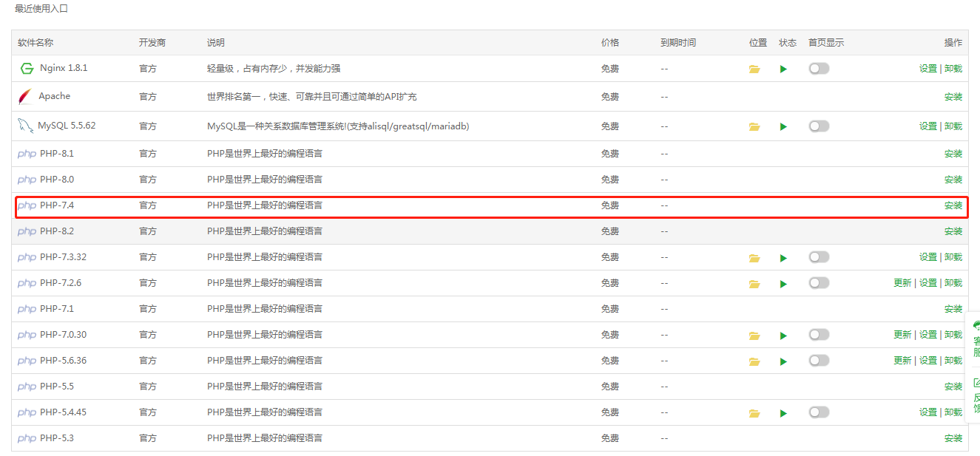
Task: Click the PHP-5.4.45 status play icon
Action: 783,413
